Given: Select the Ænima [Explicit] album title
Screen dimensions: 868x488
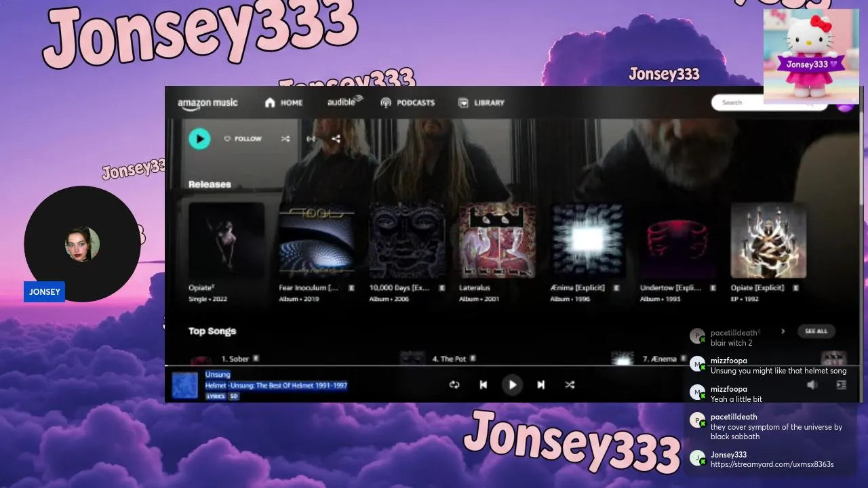Looking at the screenshot, I should (577, 288).
